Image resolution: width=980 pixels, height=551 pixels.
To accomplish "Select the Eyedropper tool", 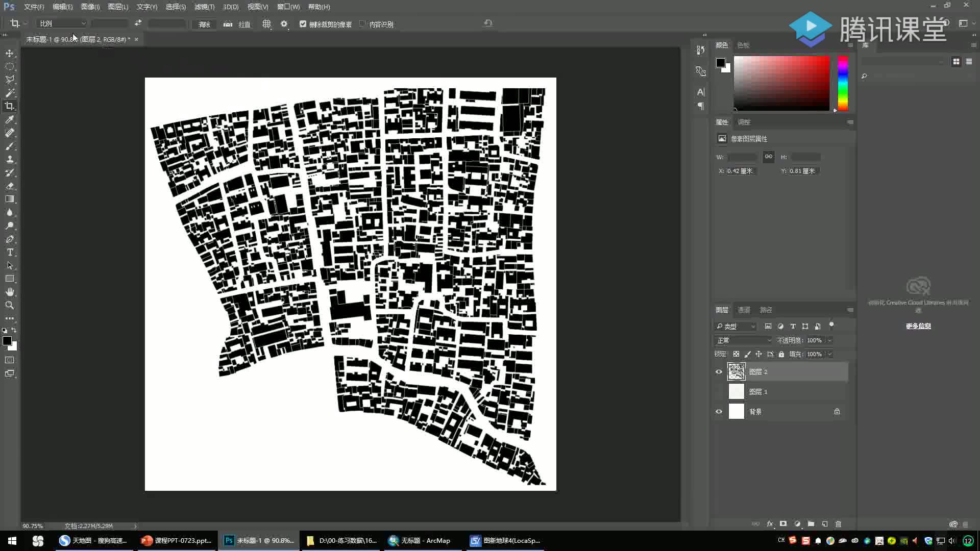I will [x=10, y=119].
